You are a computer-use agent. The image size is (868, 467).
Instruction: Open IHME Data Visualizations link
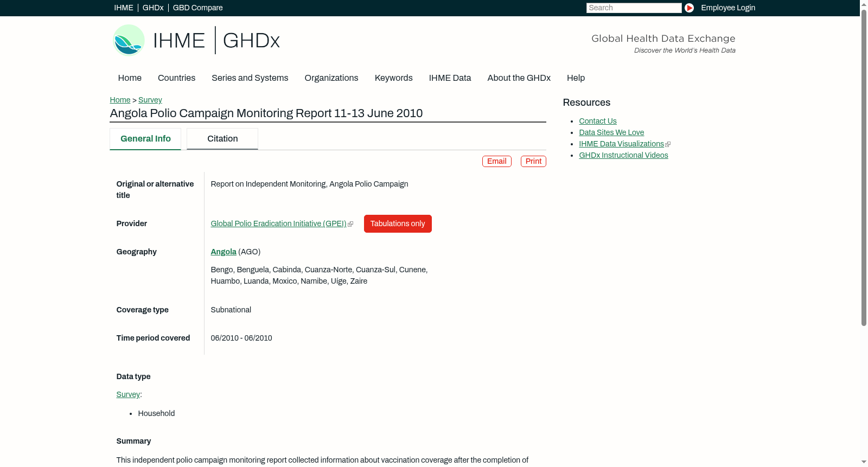pyautogui.click(x=622, y=144)
